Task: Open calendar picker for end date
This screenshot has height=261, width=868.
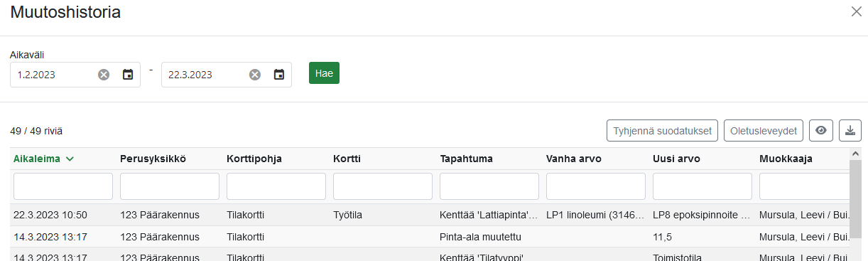Action: (x=279, y=75)
